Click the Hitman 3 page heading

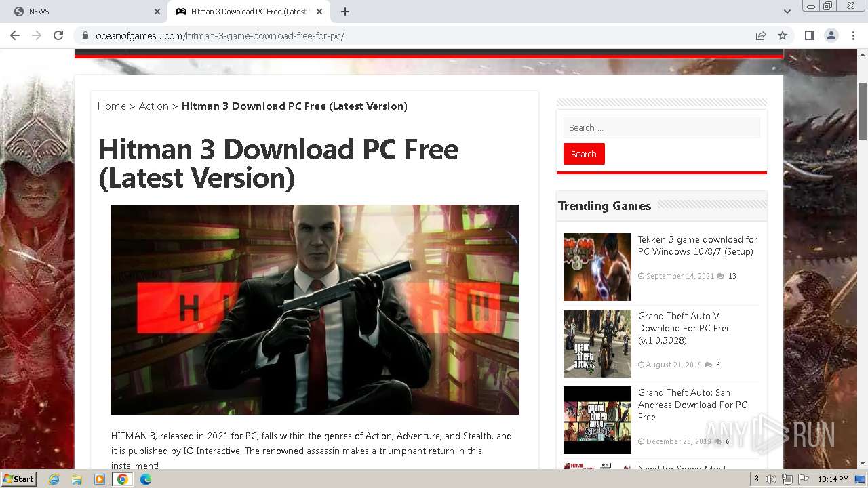coord(278,163)
